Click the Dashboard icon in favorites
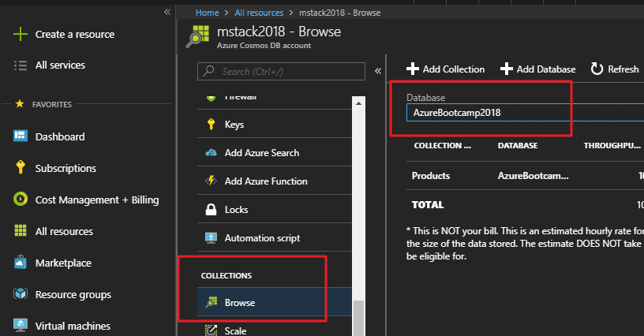 pyautogui.click(x=21, y=136)
